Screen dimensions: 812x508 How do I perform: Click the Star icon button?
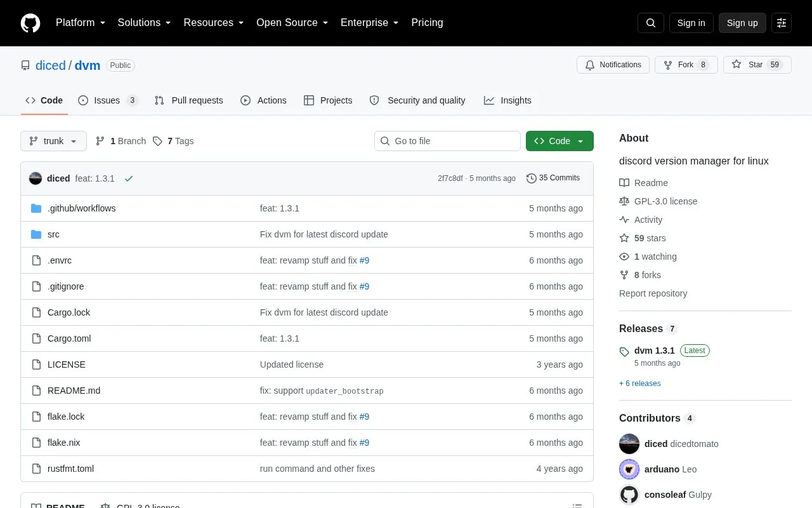coord(757,65)
